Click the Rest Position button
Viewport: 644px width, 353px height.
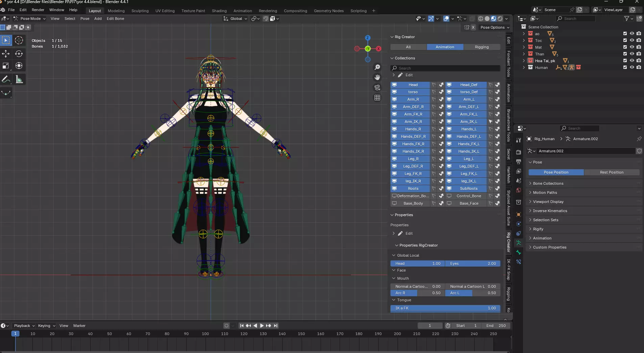612,172
